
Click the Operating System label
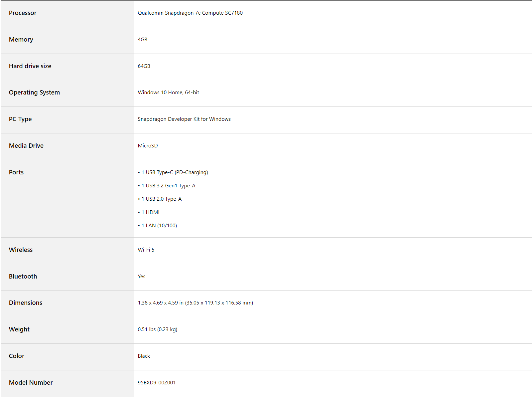34,93
